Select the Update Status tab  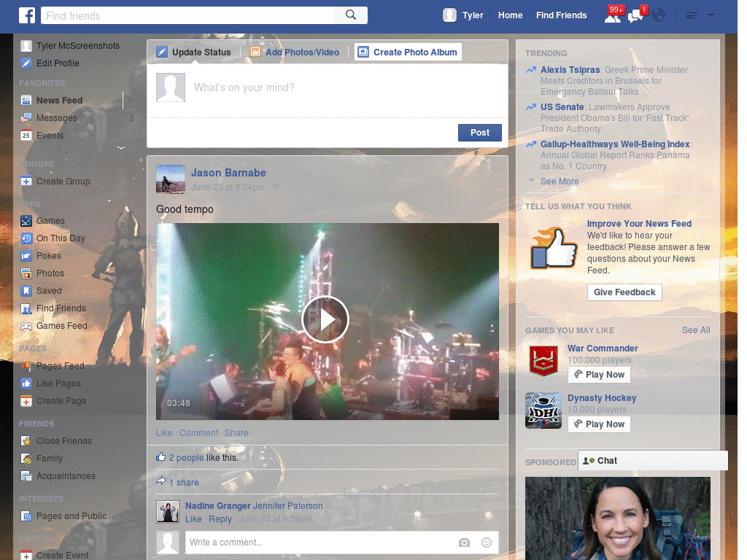(x=194, y=52)
